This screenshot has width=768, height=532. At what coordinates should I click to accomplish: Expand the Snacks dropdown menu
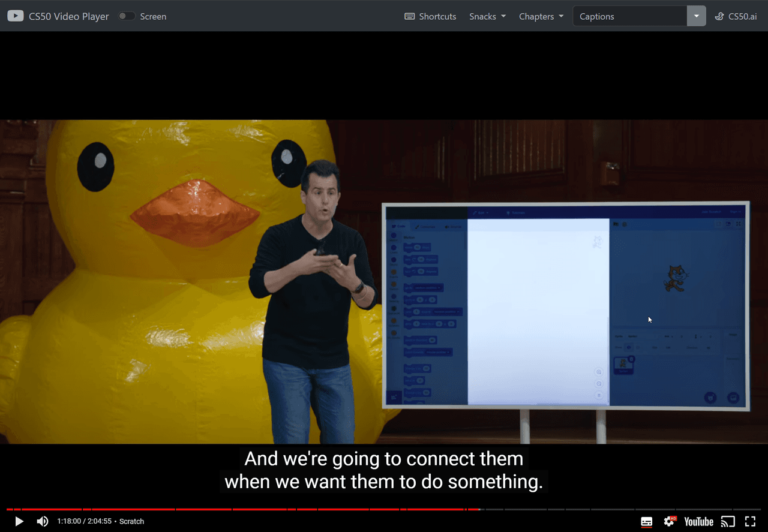coord(487,16)
